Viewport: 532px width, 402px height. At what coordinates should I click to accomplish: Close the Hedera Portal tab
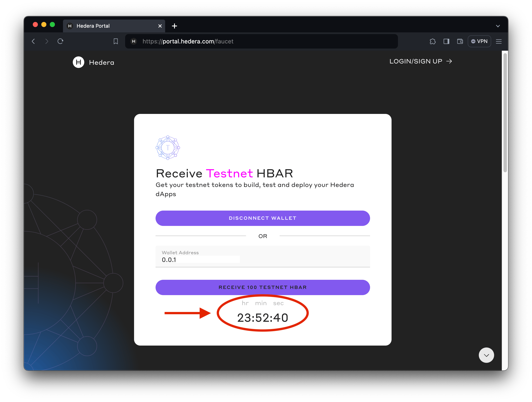160,26
